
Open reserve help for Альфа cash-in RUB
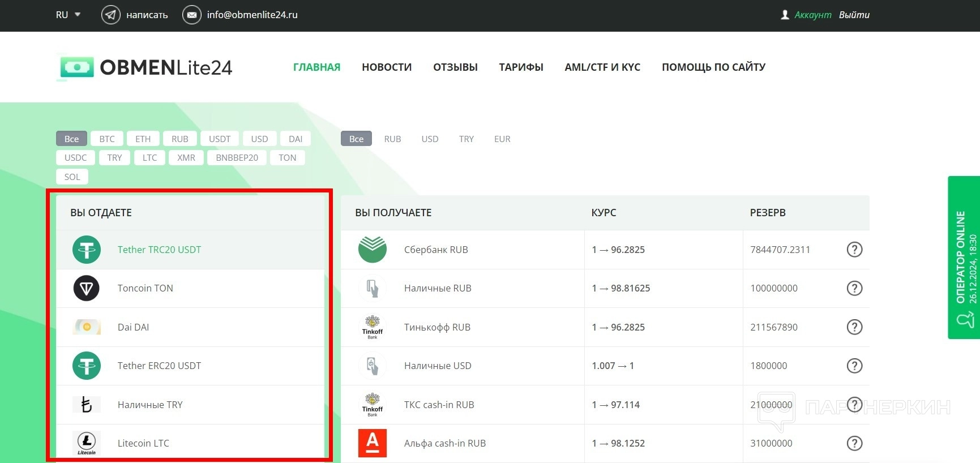click(854, 443)
